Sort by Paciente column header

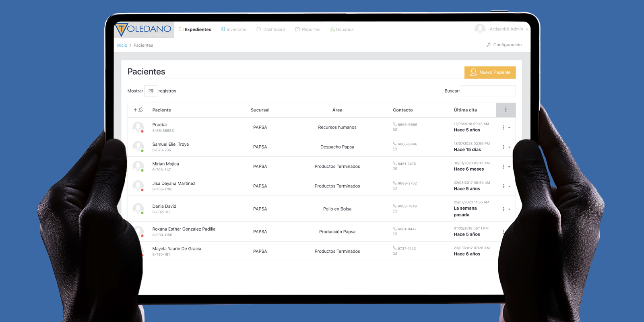coord(162,110)
